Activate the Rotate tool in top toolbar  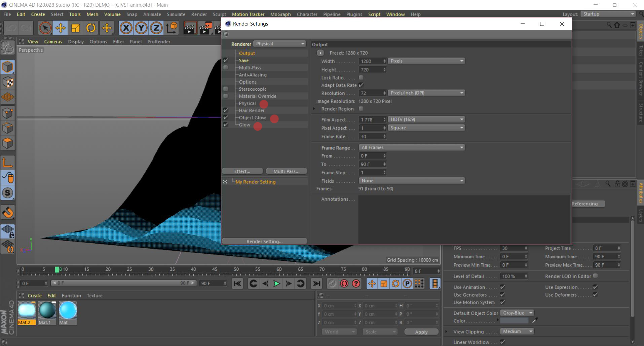point(91,28)
